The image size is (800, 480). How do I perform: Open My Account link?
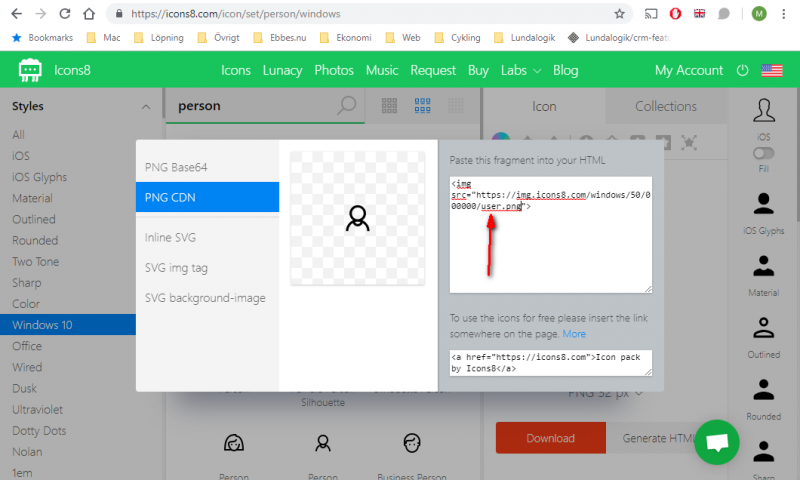pyautogui.click(x=689, y=70)
